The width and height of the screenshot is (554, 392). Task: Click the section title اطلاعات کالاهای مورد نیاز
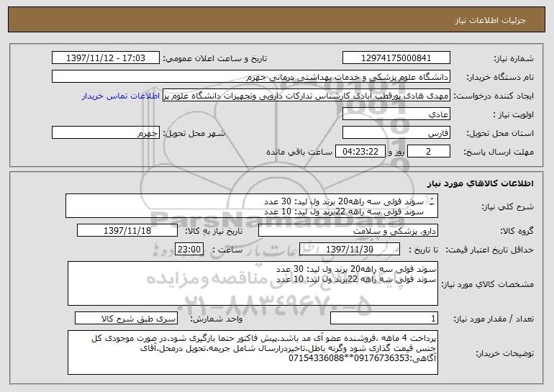pos(481,183)
